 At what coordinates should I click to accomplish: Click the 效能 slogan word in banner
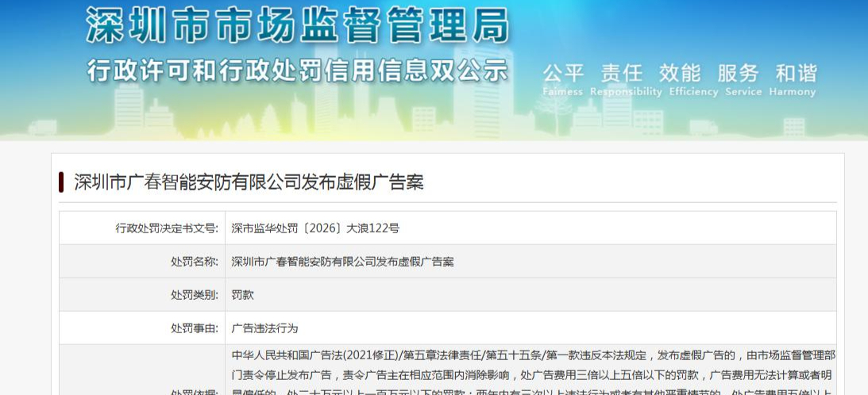[680, 72]
